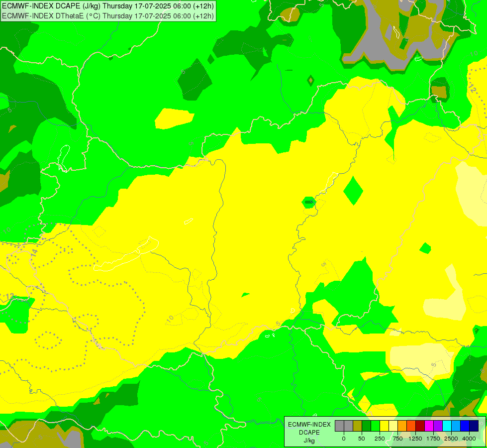Click the legend value 50
487x448 pixels.
[362, 439]
